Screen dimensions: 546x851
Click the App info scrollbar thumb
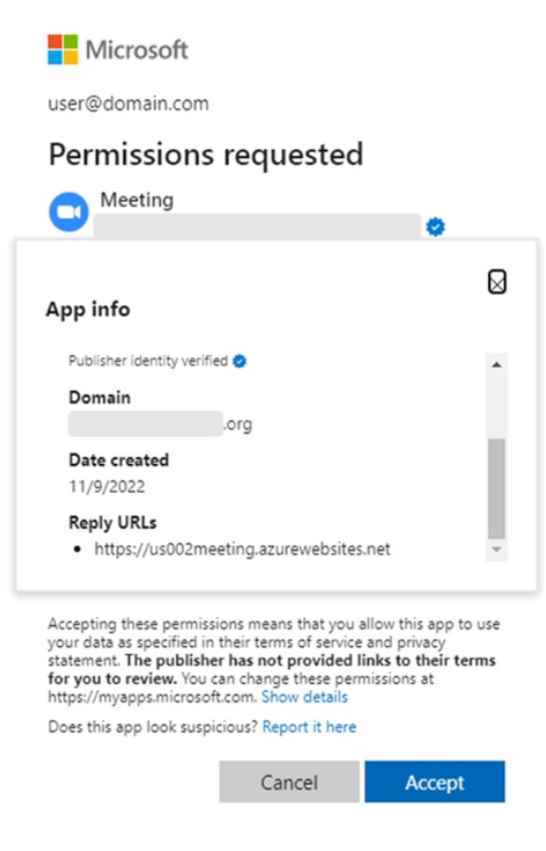pos(496,488)
